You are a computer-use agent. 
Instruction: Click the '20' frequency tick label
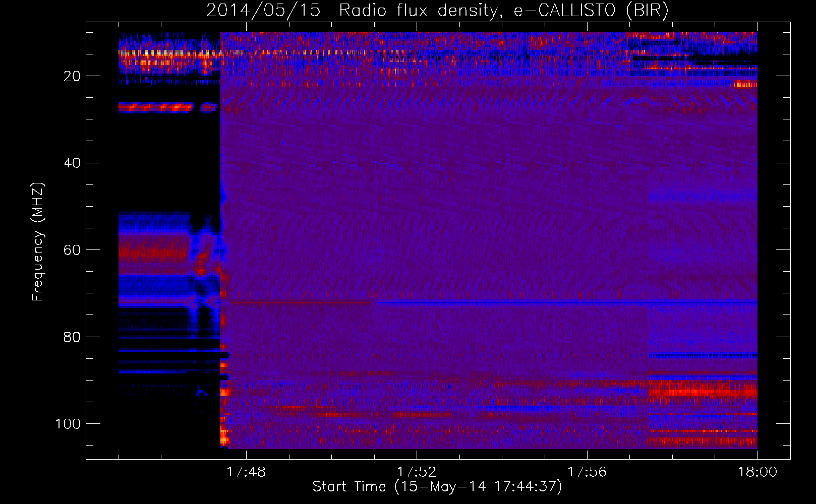coord(72,77)
